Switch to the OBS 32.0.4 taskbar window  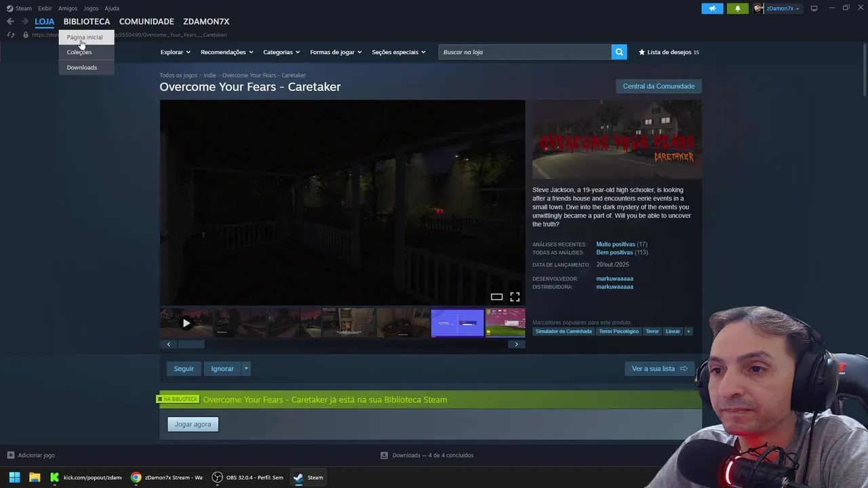(x=248, y=477)
